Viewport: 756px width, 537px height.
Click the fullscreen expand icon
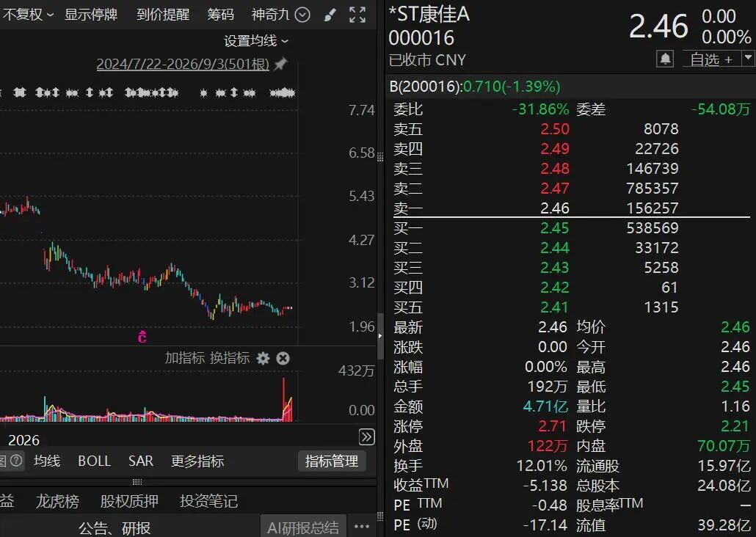coord(357,15)
